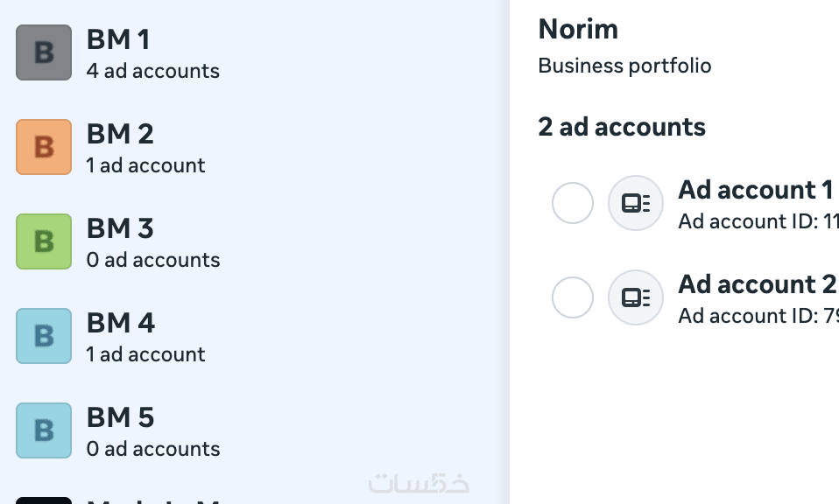The height and width of the screenshot is (504, 839).
Task: Select the Ad account 1 radio button
Action: coord(573,203)
